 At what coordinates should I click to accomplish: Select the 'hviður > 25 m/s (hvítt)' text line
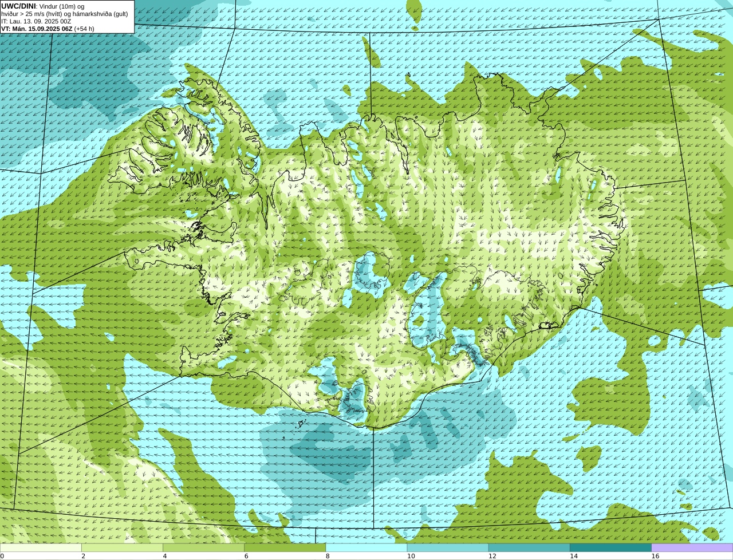(65, 14)
